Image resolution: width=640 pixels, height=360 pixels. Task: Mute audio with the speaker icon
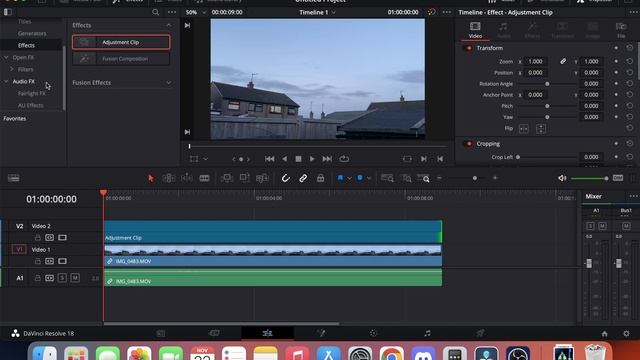(562, 178)
